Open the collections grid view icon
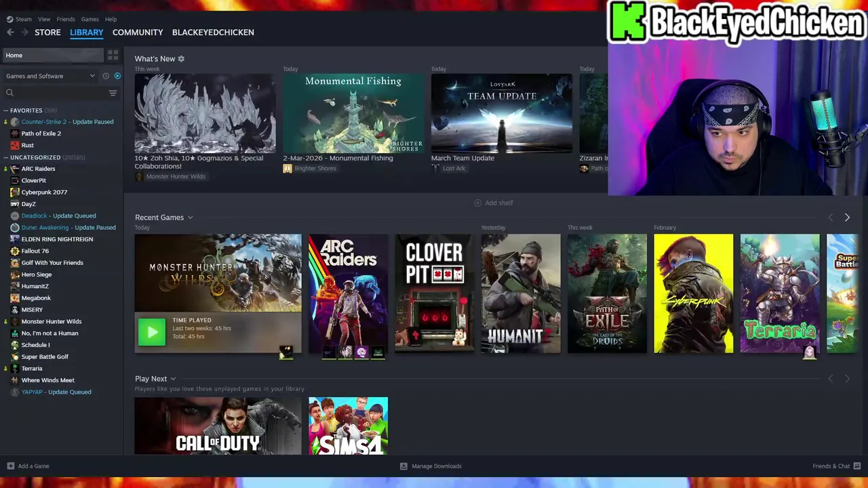 click(113, 56)
